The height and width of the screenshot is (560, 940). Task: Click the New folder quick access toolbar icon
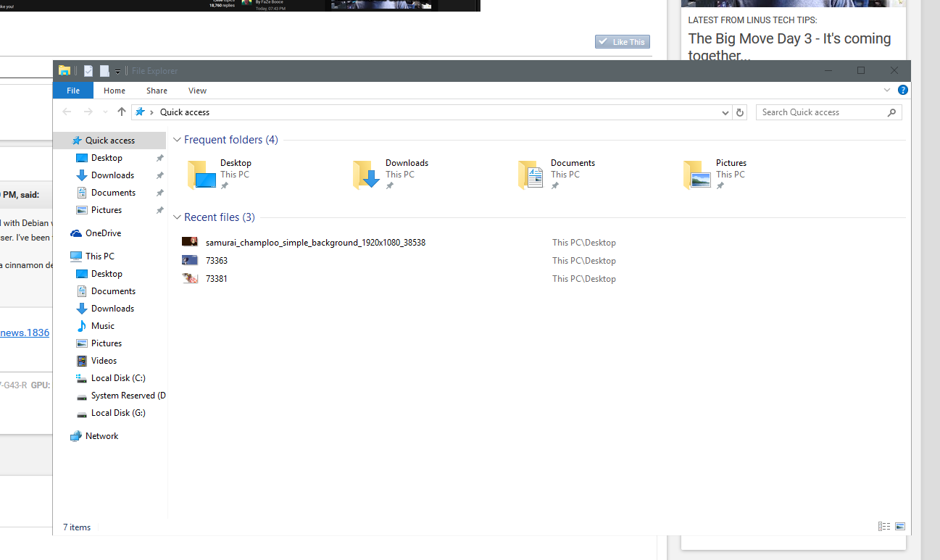(x=104, y=71)
